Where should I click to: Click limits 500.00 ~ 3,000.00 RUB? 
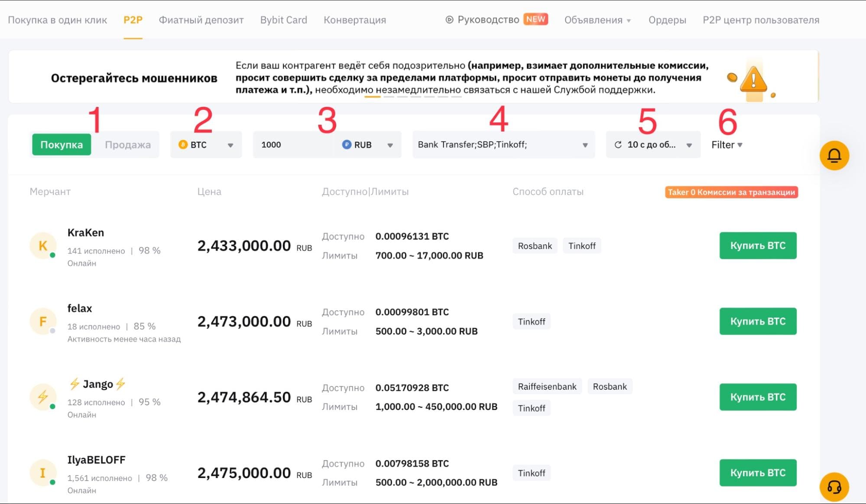pos(427,331)
